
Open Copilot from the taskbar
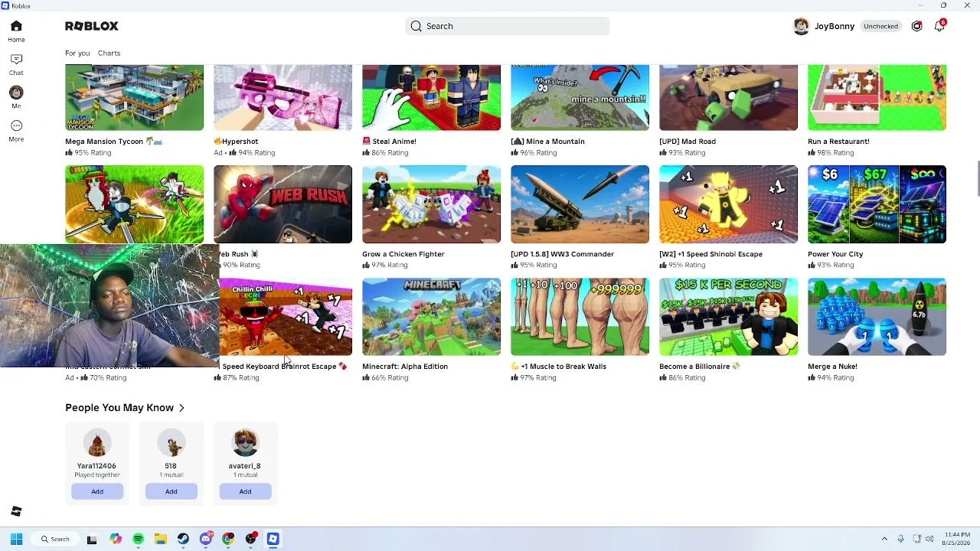[x=116, y=539]
